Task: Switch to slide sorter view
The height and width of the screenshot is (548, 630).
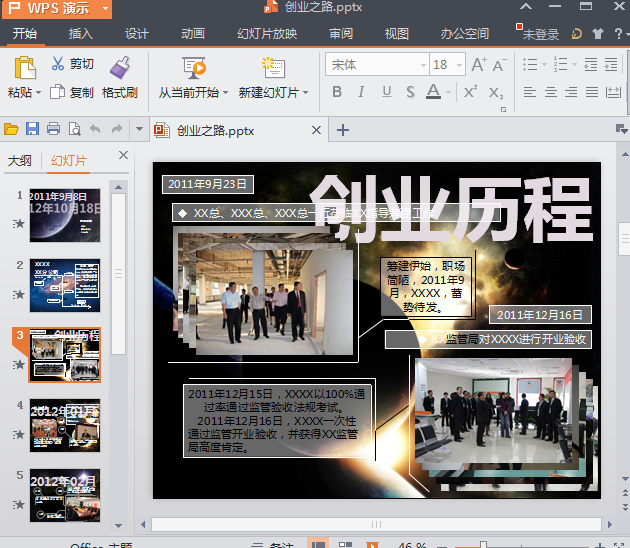Action: click(345, 544)
